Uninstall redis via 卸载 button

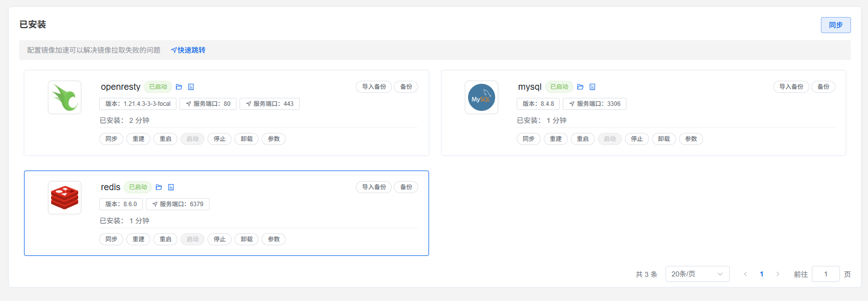point(247,239)
